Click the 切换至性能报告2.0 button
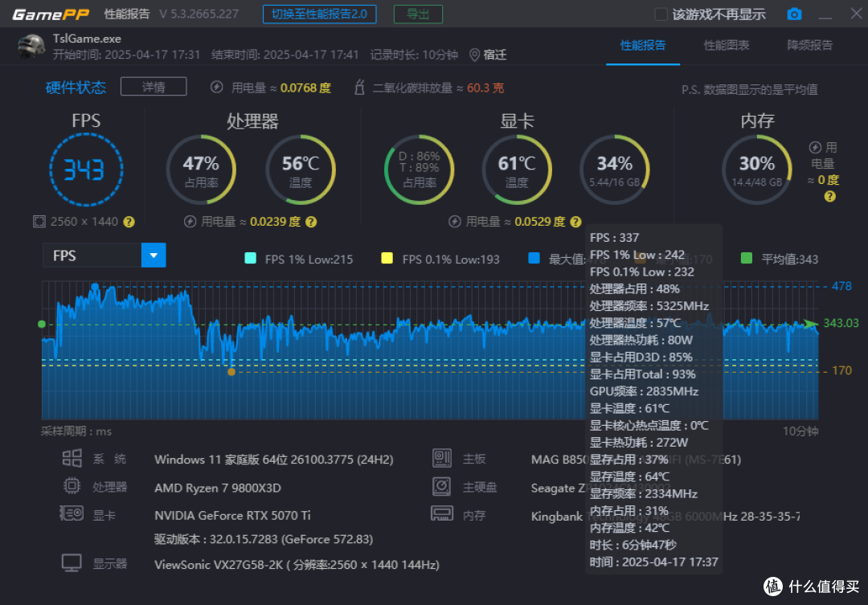The image size is (868, 605). click(319, 14)
